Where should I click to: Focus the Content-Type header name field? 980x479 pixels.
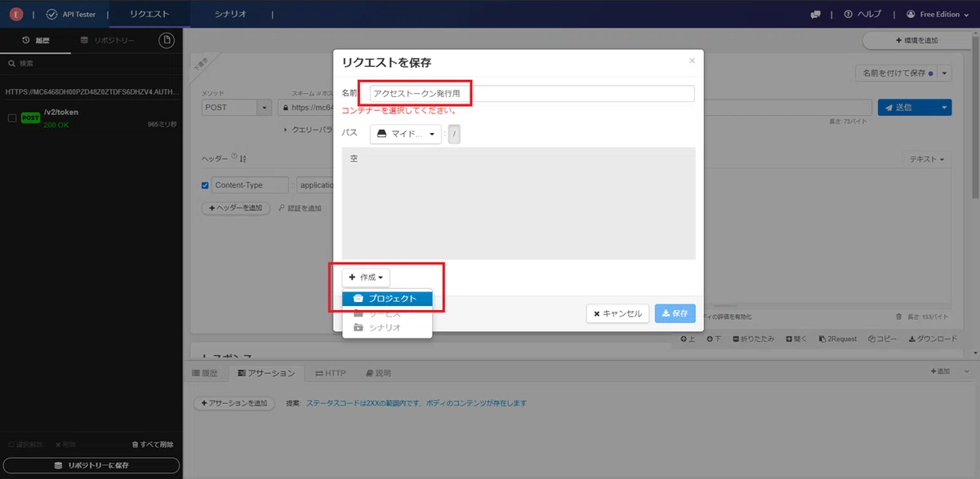pos(250,185)
